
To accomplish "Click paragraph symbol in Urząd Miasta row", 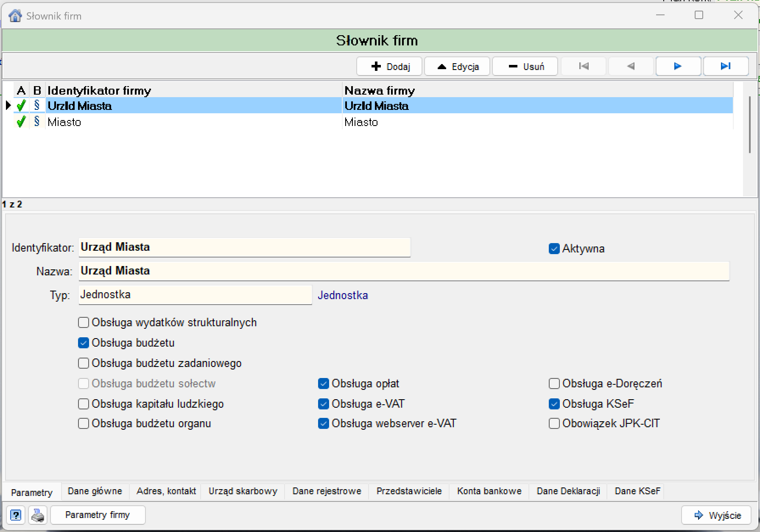I will coord(37,105).
